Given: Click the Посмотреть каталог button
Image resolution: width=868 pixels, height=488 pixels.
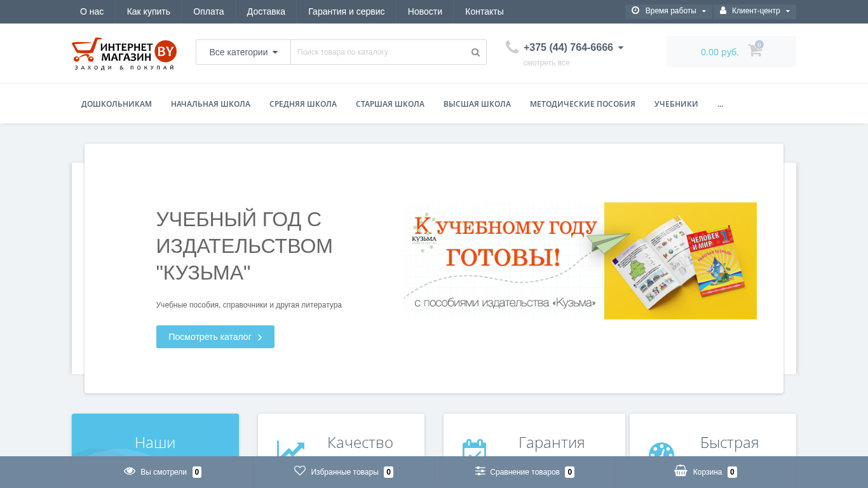Looking at the screenshot, I should pos(215,337).
